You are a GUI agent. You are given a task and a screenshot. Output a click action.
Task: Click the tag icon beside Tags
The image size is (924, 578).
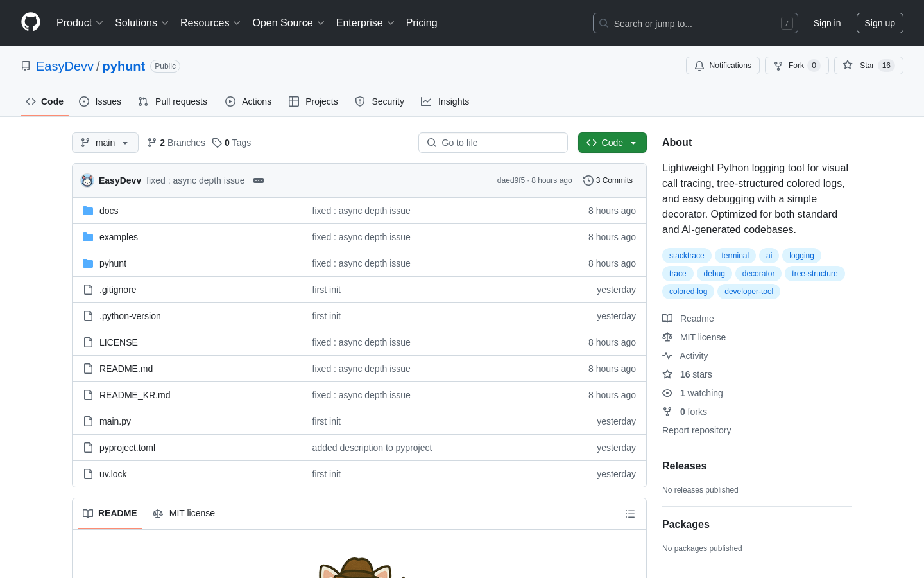217,143
